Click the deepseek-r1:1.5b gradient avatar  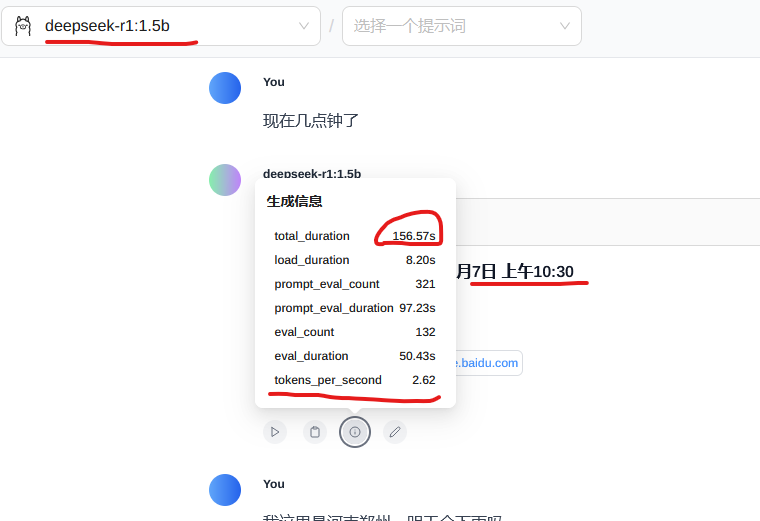[225, 180]
